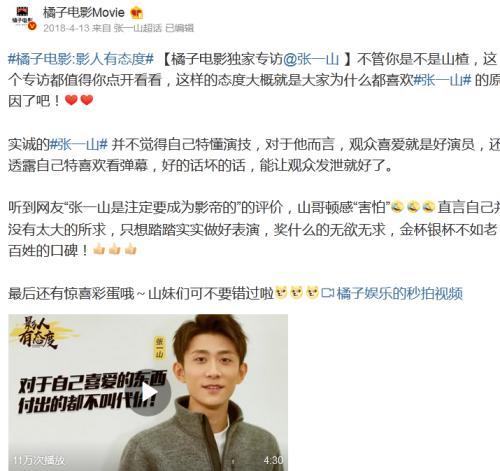Click the 4:30 duration label

[273, 460]
